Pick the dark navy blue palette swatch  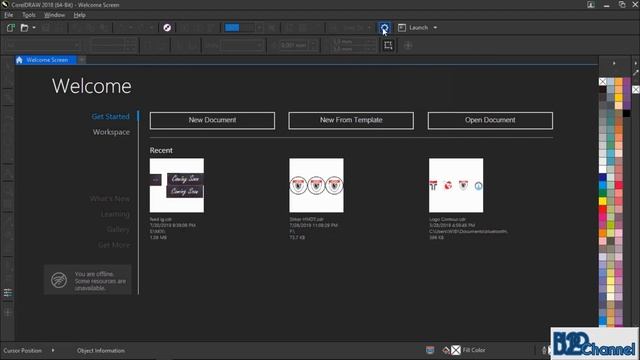(x=602, y=177)
